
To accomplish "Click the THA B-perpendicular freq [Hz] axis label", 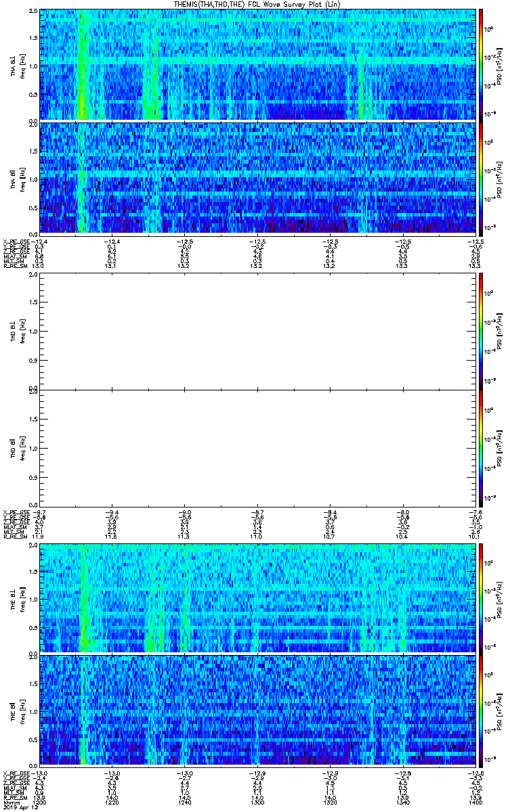I will point(22,65).
